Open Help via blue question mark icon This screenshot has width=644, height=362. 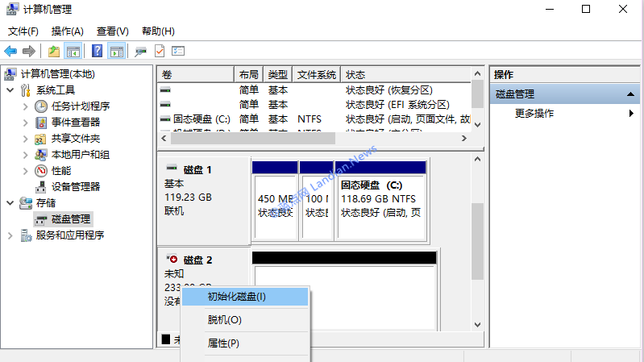coord(97,51)
